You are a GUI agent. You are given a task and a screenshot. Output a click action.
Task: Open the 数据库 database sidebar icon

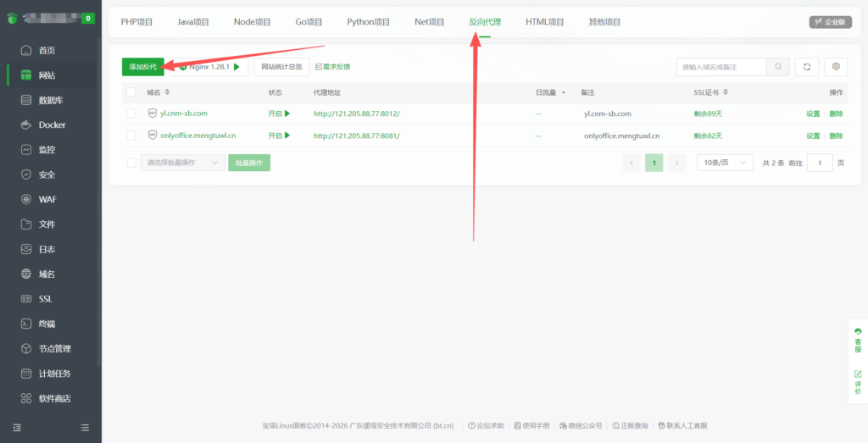tap(26, 101)
